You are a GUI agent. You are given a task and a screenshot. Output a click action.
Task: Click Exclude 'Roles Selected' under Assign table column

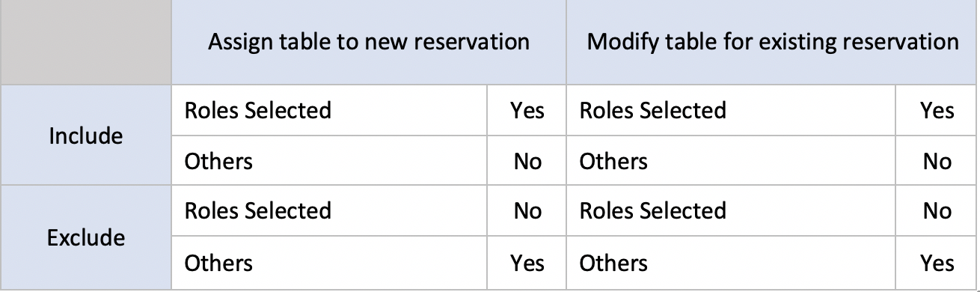(257, 211)
